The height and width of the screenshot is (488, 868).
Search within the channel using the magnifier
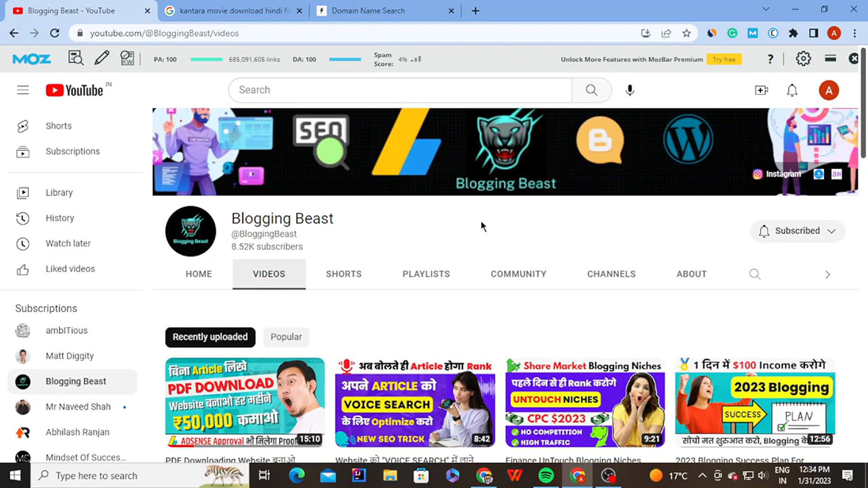coord(755,274)
